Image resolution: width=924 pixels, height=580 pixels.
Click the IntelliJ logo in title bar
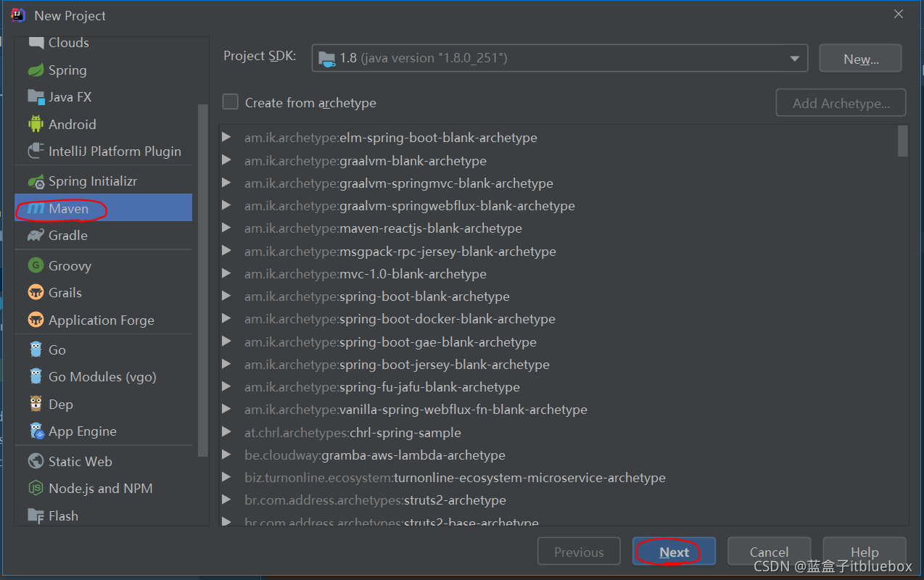(x=17, y=15)
